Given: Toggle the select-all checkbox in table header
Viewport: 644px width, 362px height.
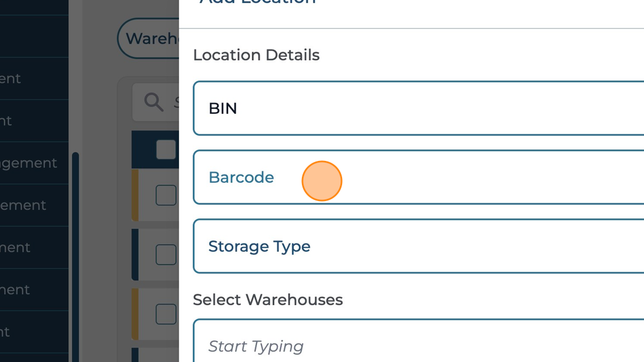Looking at the screenshot, I should click(x=166, y=150).
